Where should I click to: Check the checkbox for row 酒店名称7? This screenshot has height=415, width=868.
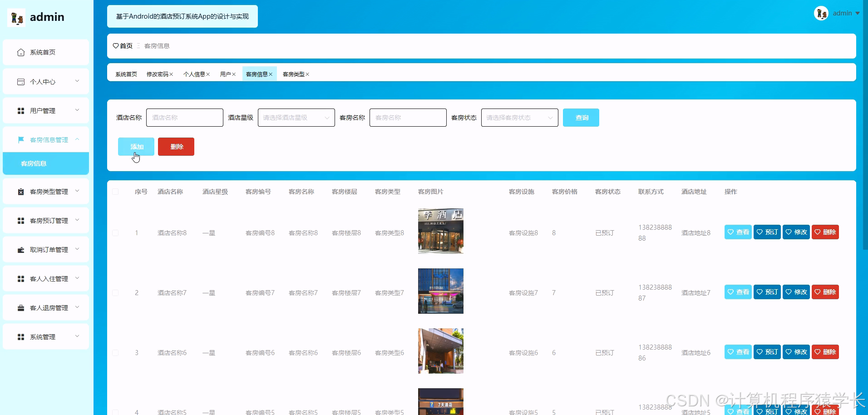[115, 293]
